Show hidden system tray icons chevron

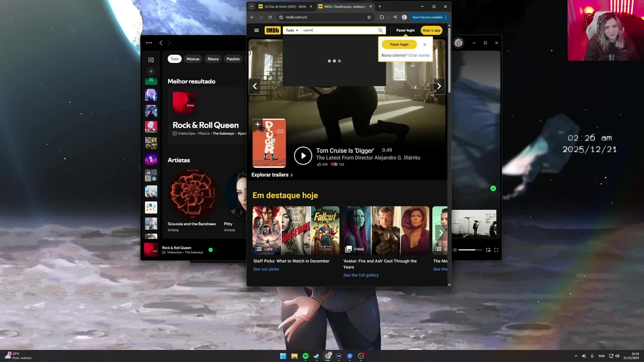click(x=576, y=356)
